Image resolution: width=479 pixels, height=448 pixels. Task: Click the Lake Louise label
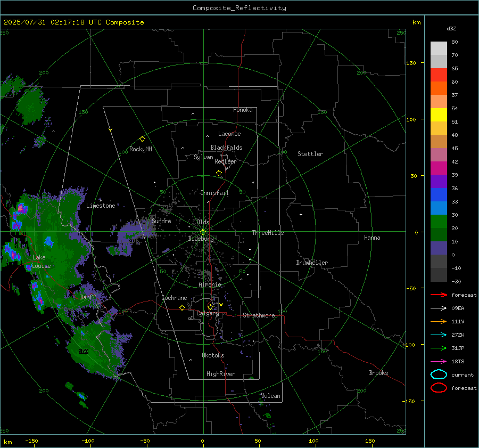41,262
